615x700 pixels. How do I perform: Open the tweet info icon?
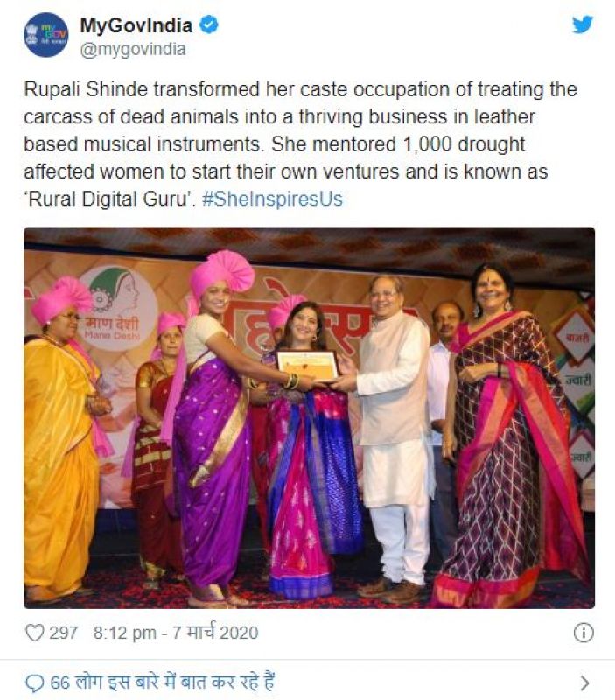tap(584, 633)
